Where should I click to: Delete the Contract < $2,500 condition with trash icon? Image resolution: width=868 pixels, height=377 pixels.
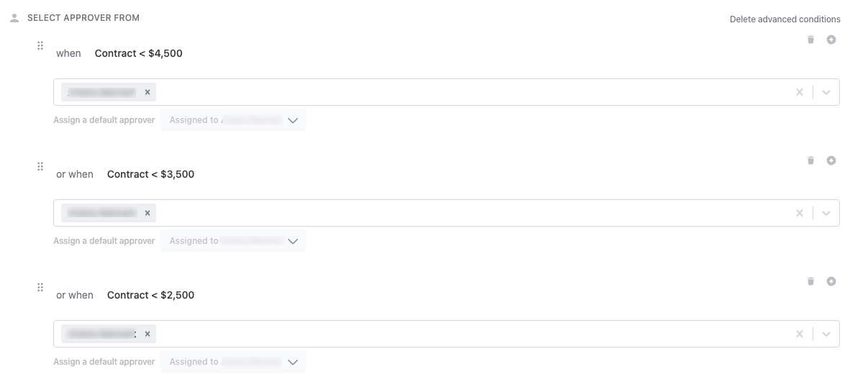[x=810, y=281]
